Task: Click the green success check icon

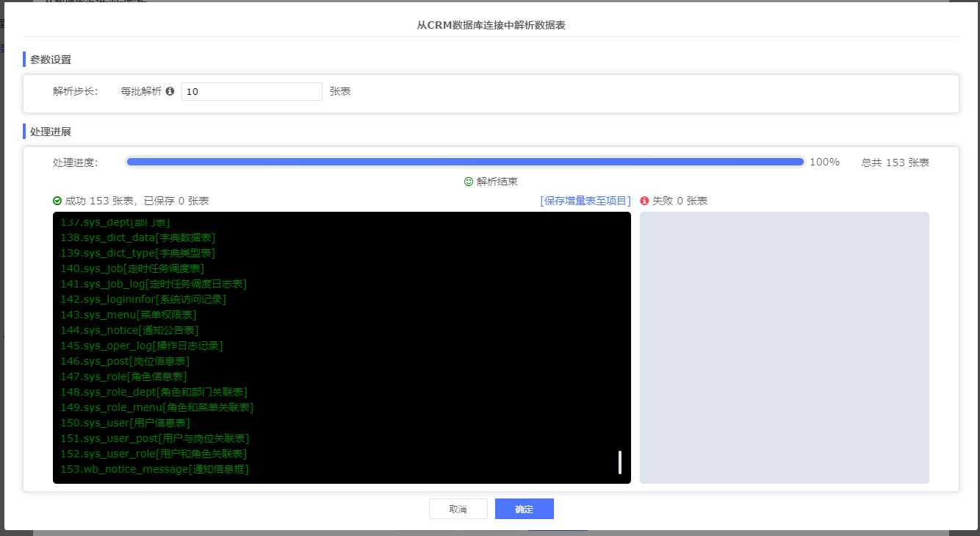Action: 57,201
